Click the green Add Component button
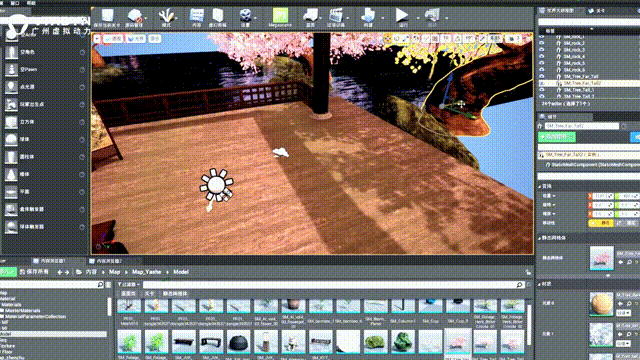Viewport: 640px width, 360px height. [557, 137]
